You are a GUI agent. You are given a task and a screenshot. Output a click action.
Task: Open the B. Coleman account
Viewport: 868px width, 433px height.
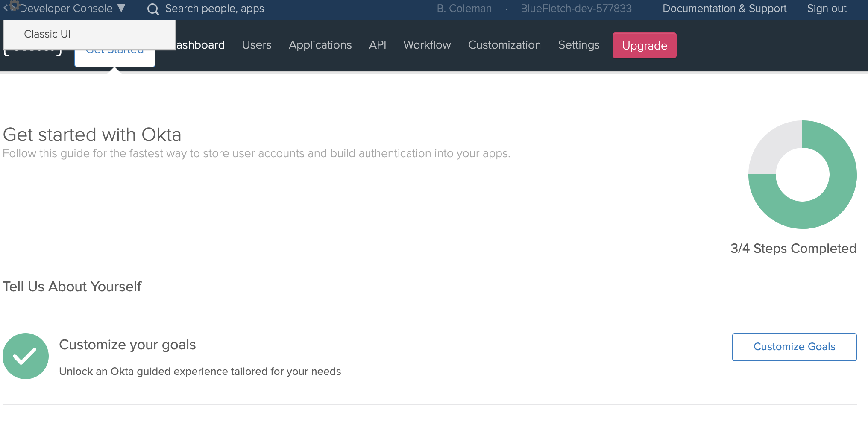[464, 9]
